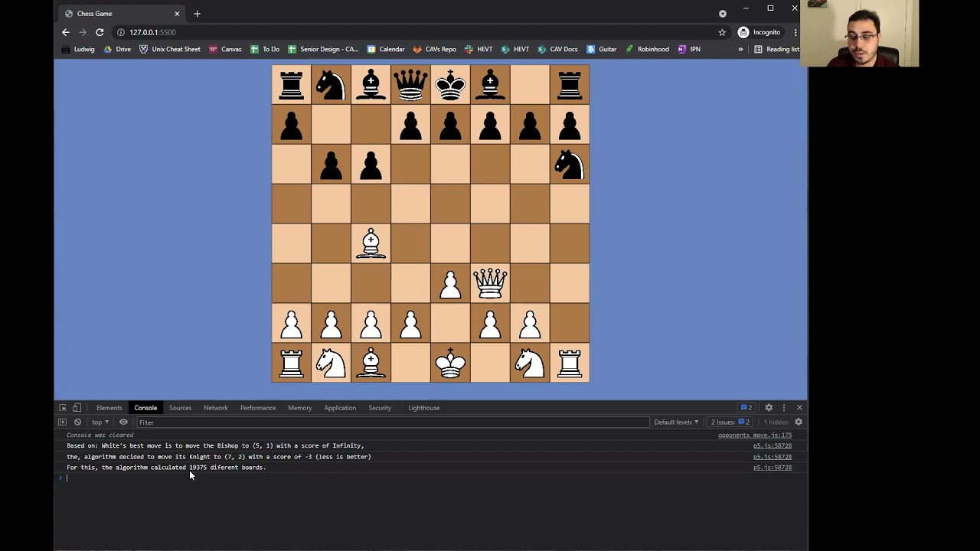Click the console prompt input line
Screen dimensions: 980x551
[430, 478]
